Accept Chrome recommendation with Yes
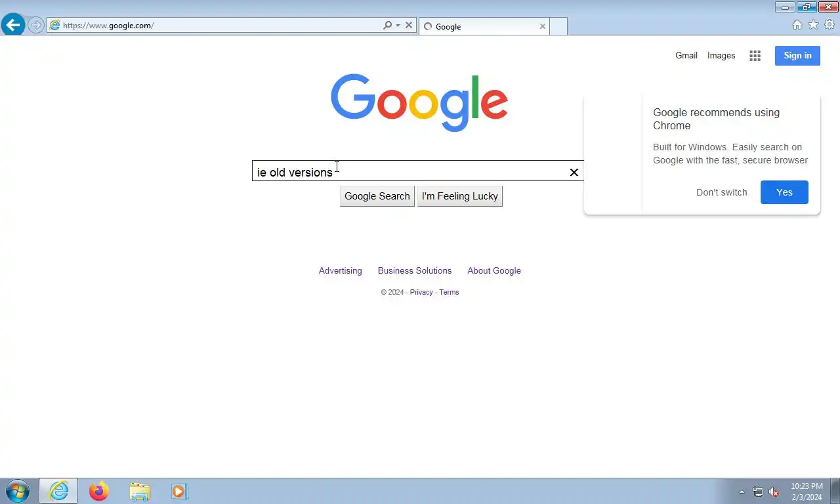The width and height of the screenshot is (840, 504). point(784,192)
